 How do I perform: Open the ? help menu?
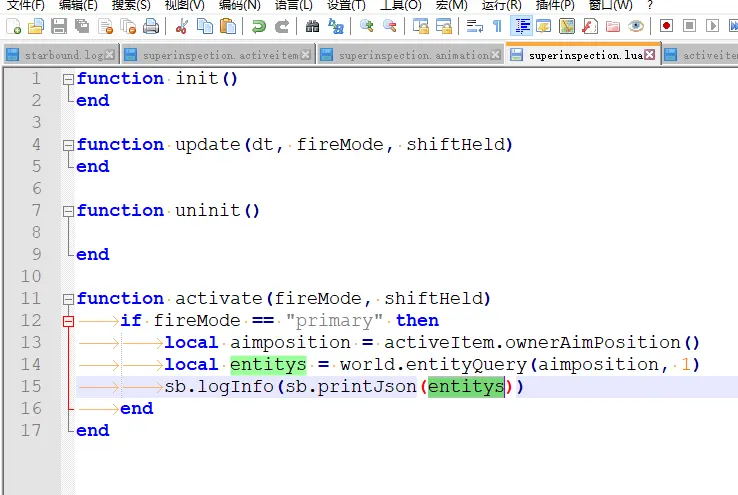point(650,5)
